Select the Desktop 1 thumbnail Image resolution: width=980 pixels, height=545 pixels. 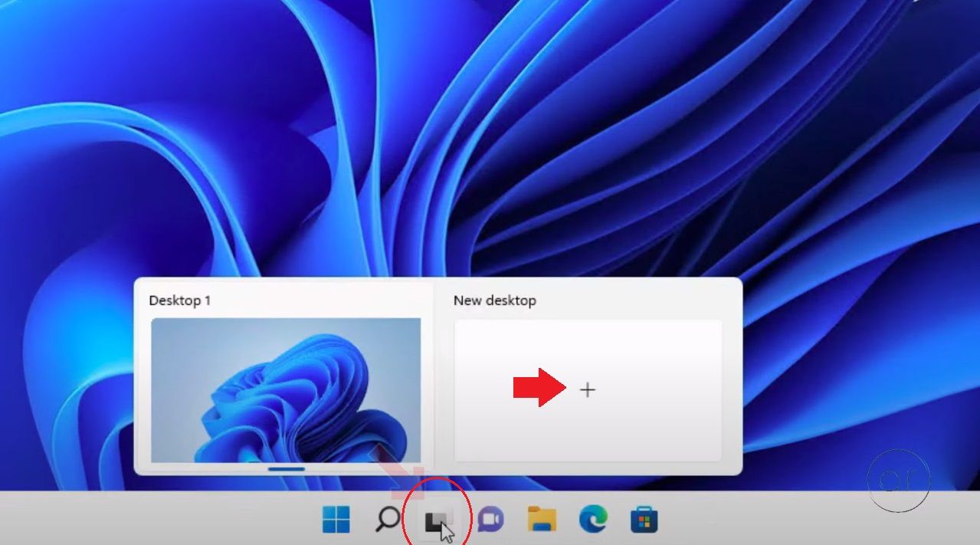pos(286,390)
